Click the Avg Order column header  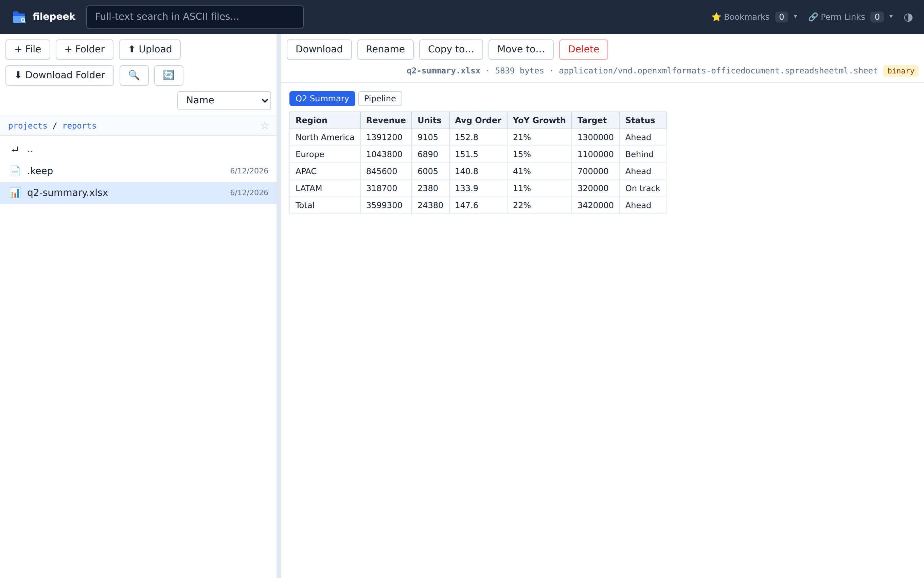click(478, 120)
